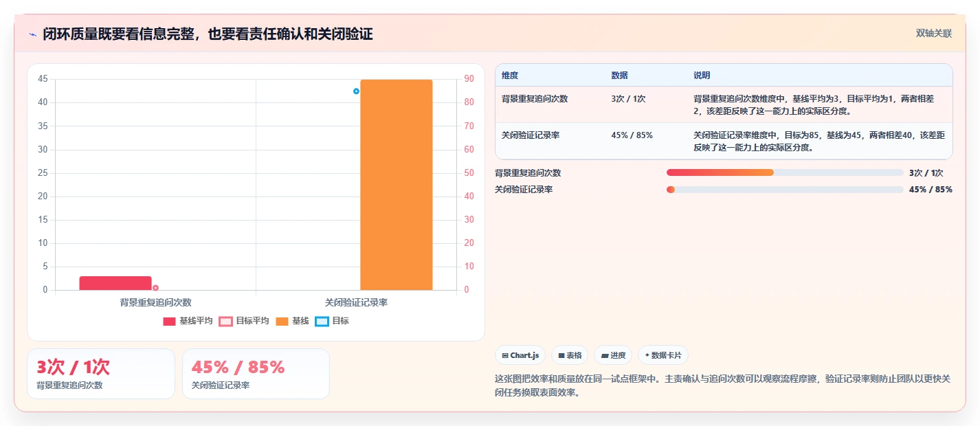Click the lightning icon beside the title
Viewport: 980px width, 426px height.
click(x=32, y=34)
